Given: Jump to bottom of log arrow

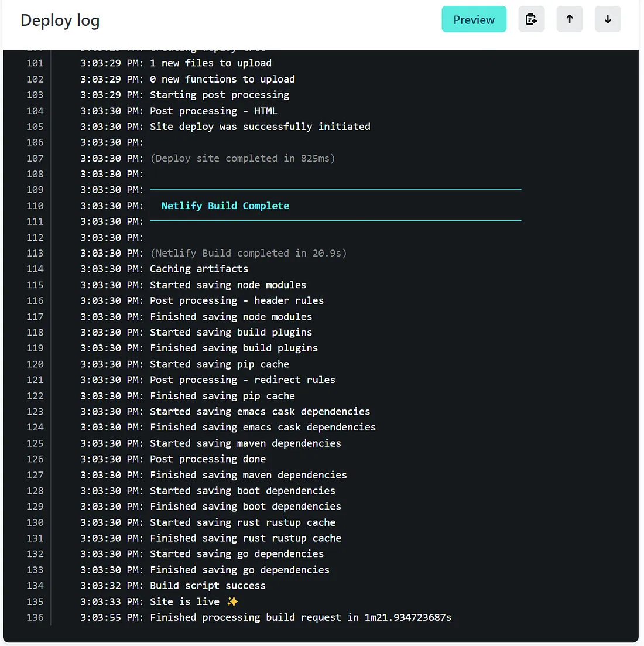Looking at the screenshot, I should [x=607, y=19].
